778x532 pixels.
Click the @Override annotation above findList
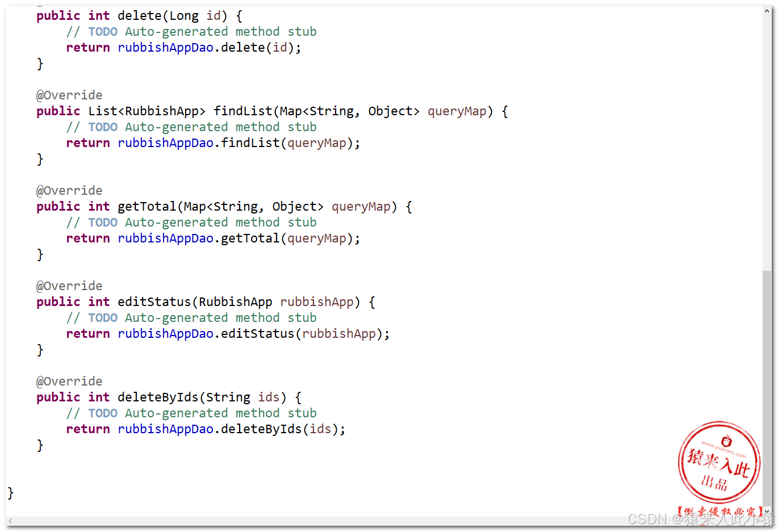click(69, 95)
